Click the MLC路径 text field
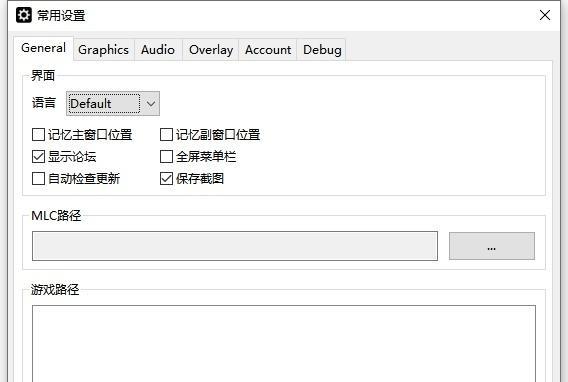 pos(235,246)
